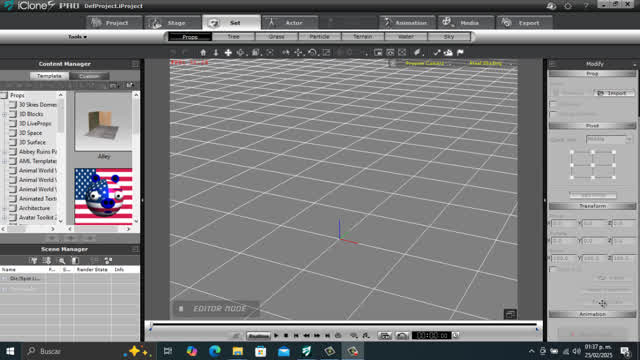
Task: Select the Grass sub-tab
Action: pyautogui.click(x=276, y=37)
